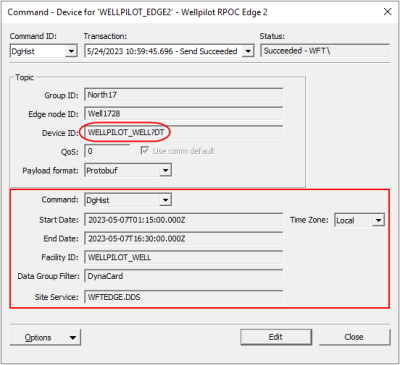The width and height of the screenshot is (400, 365).
Task: Click the Site Service field WFTEDGE.DDS
Action: point(183,297)
